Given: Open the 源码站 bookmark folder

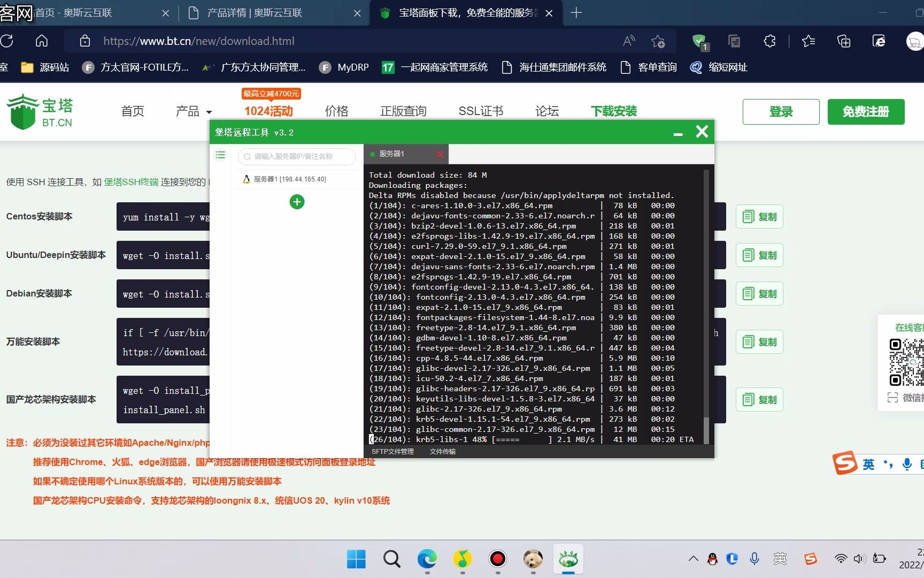Looking at the screenshot, I should (45, 67).
